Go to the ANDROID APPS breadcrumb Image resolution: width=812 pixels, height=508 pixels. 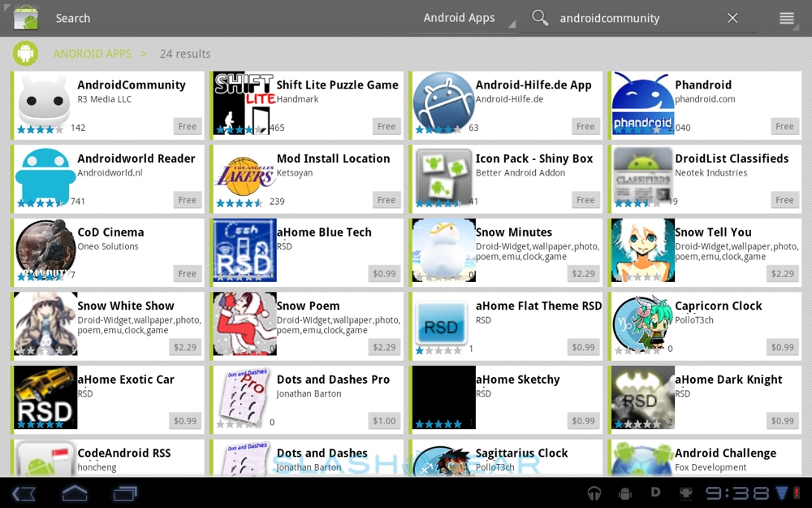pos(92,54)
